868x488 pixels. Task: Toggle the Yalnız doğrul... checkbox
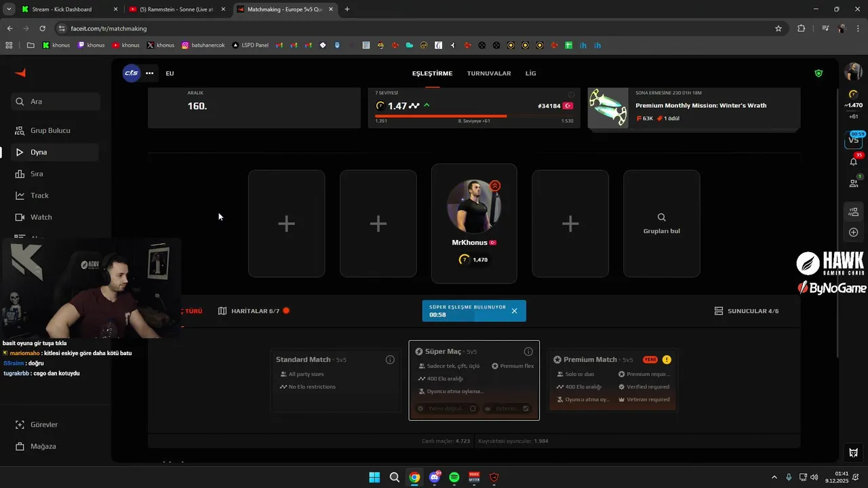pos(473,409)
